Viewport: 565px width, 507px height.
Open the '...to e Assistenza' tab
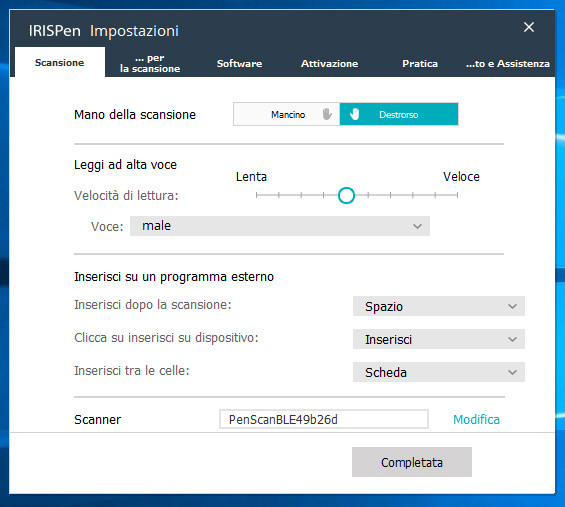[508, 63]
